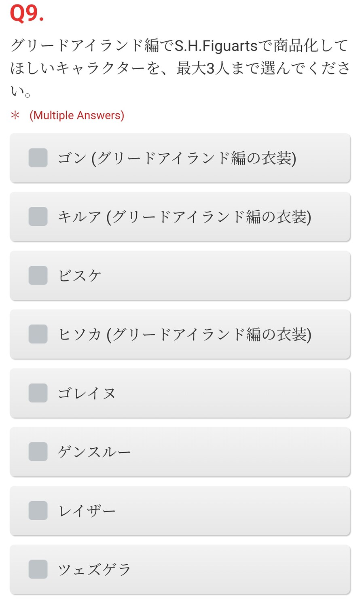Click the (Multiple Answers) note

tap(77, 115)
